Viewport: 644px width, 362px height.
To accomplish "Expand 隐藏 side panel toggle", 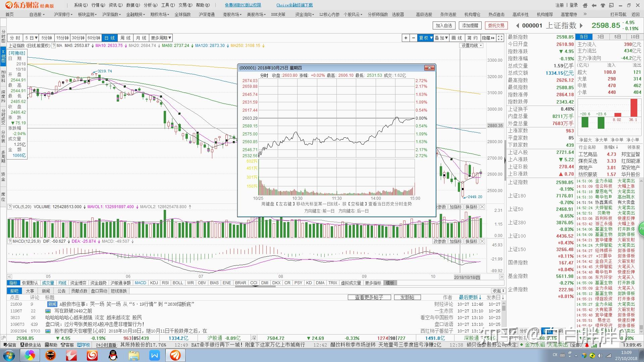I will 488,38.
